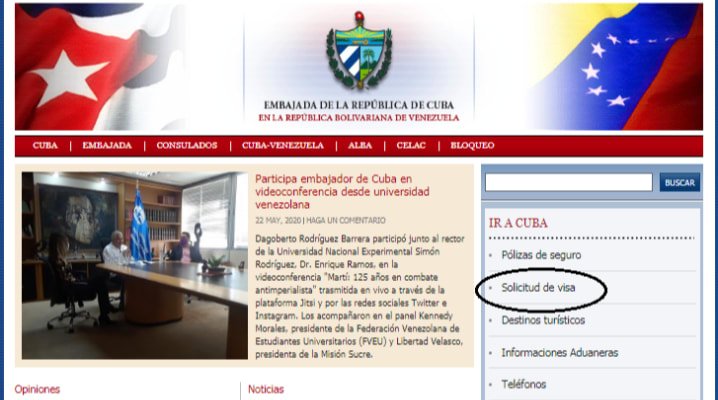The image size is (718, 400).
Task: Click the videoconference article photo
Action: click(x=134, y=266)
